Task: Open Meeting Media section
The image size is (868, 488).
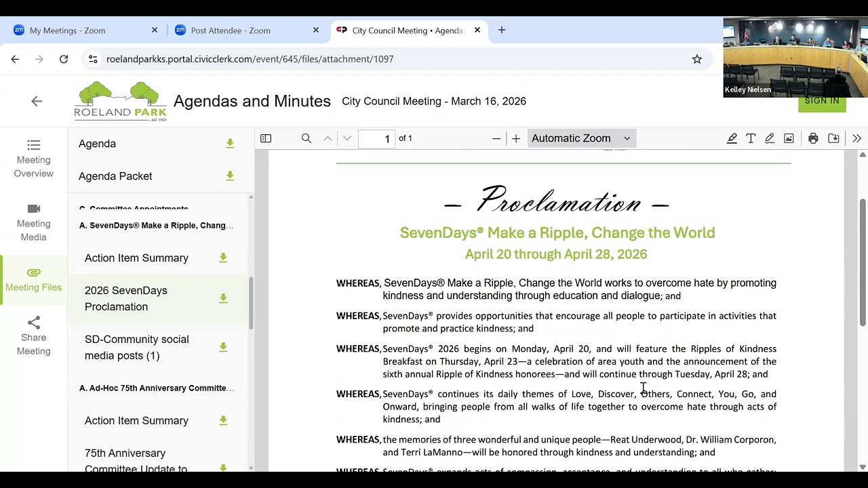Action: (34, 222)
